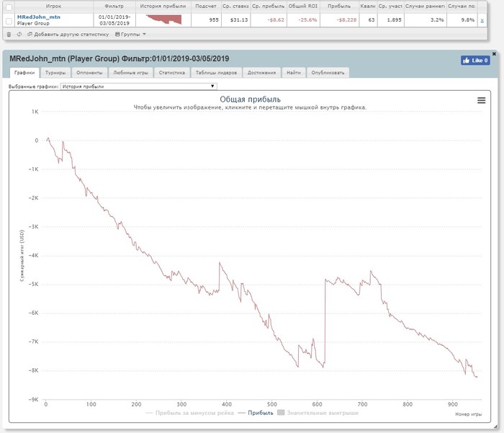Switch to the 'Таблицы лидеров' tab
The width and height of the screenshot is (504, 433).
(x=216, y=73)
